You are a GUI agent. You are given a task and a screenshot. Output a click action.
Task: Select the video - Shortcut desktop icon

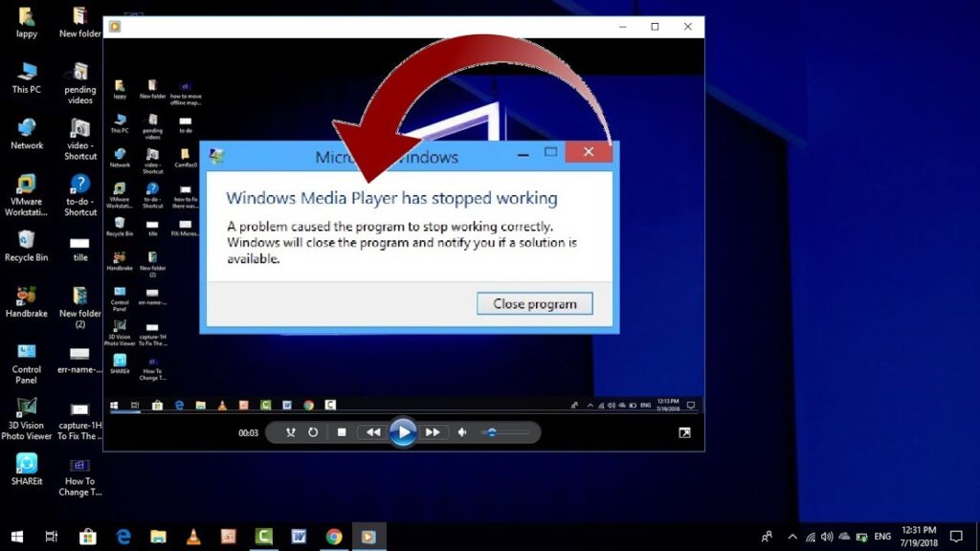point(80,140)
